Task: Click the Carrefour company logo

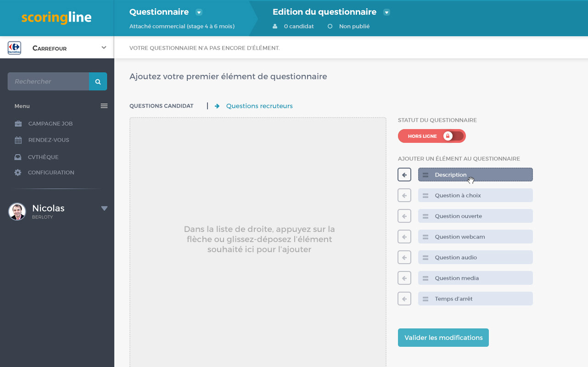Action: click(x=14, y=48)
